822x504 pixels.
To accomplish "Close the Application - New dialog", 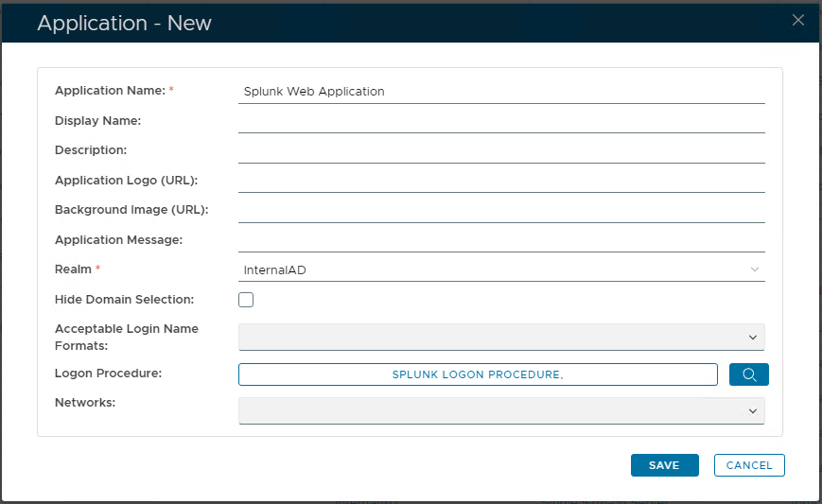I will point(798,20).
